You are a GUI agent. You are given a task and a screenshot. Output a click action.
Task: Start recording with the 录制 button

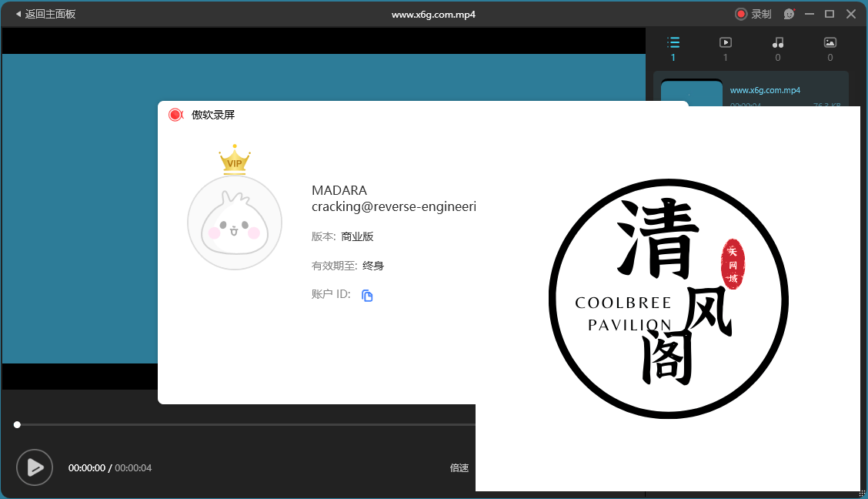753,14
